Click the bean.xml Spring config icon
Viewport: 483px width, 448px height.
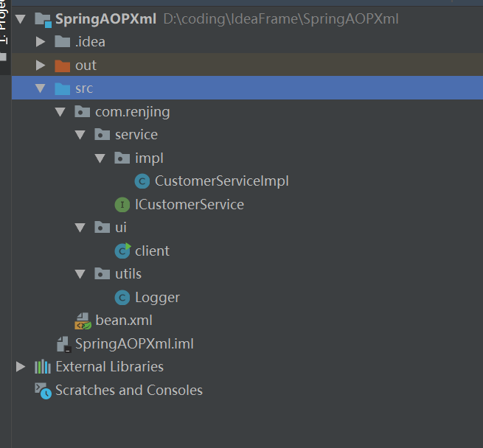83,321
